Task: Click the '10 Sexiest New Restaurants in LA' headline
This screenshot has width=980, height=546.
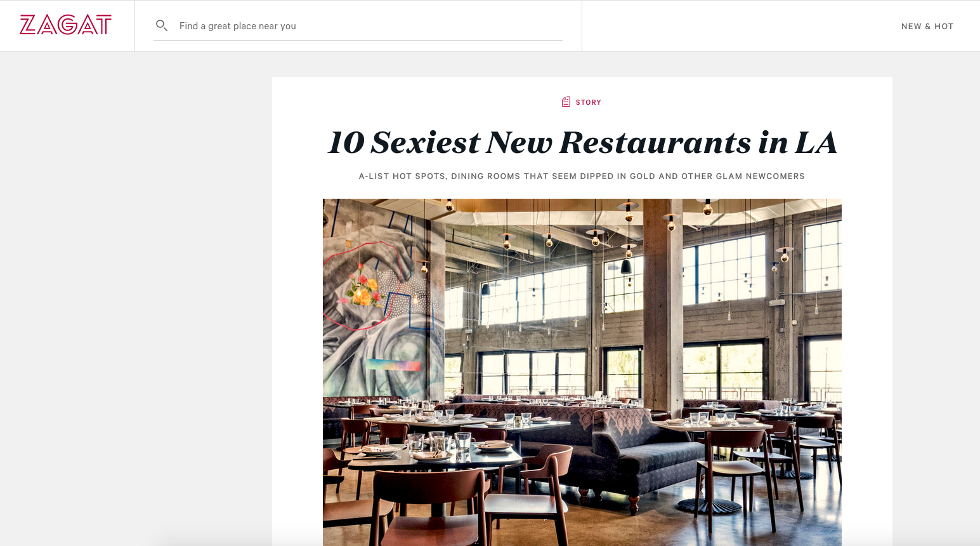Action: tap(582, 142)
